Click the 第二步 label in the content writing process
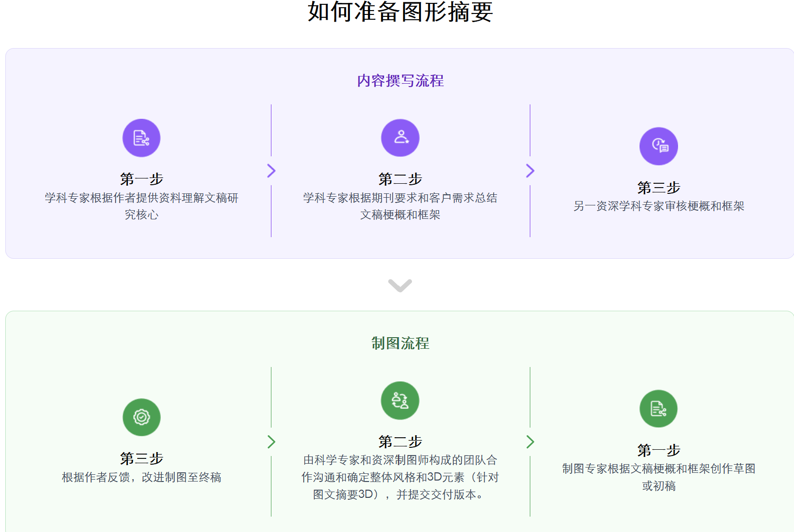Viewport: 794px width, 532px height. pyautogui.click(x=400, y=178)
